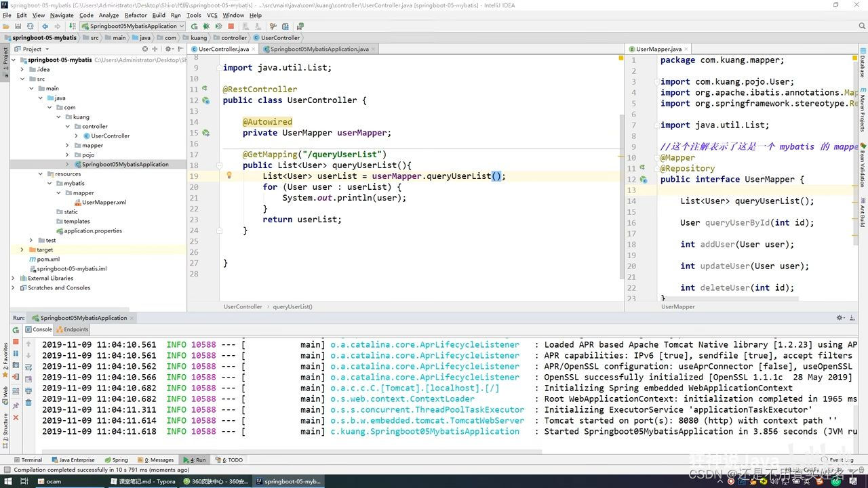Collapse the controller package

(x=68, y=126)
